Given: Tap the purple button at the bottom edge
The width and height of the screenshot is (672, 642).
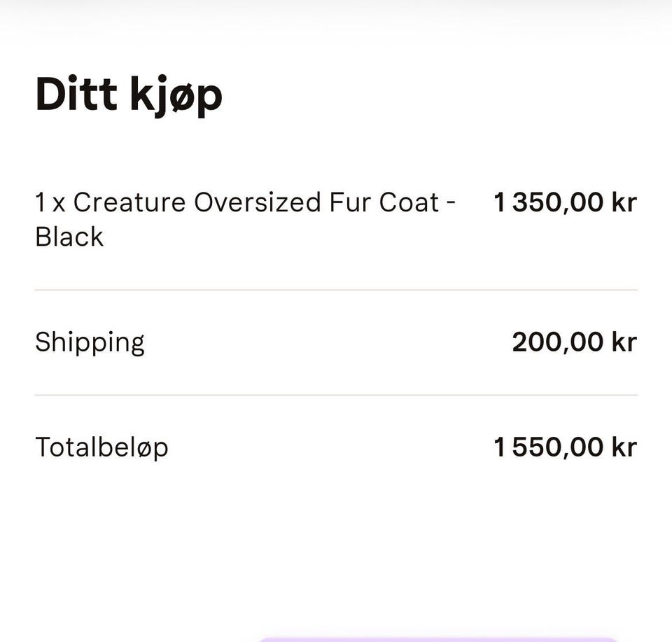Looking at the screenshot, I should [437, 639].
